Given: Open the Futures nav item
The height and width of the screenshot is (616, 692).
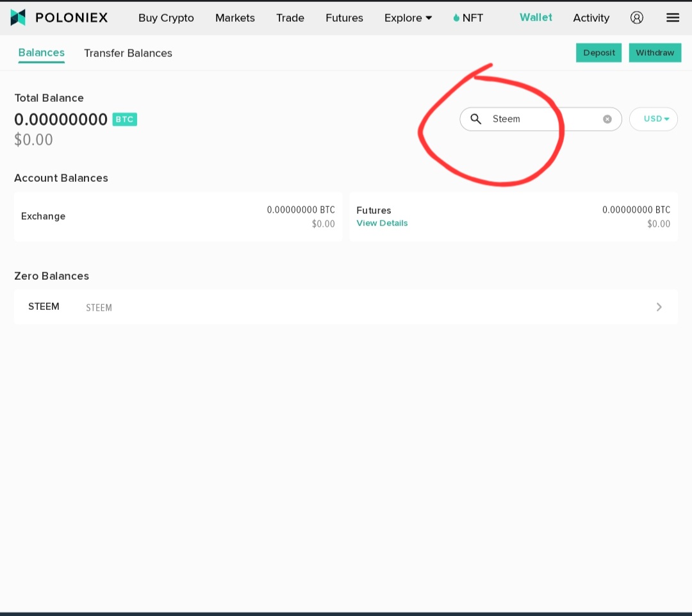Looking at the screenshot, I should (x=344, y=18).
